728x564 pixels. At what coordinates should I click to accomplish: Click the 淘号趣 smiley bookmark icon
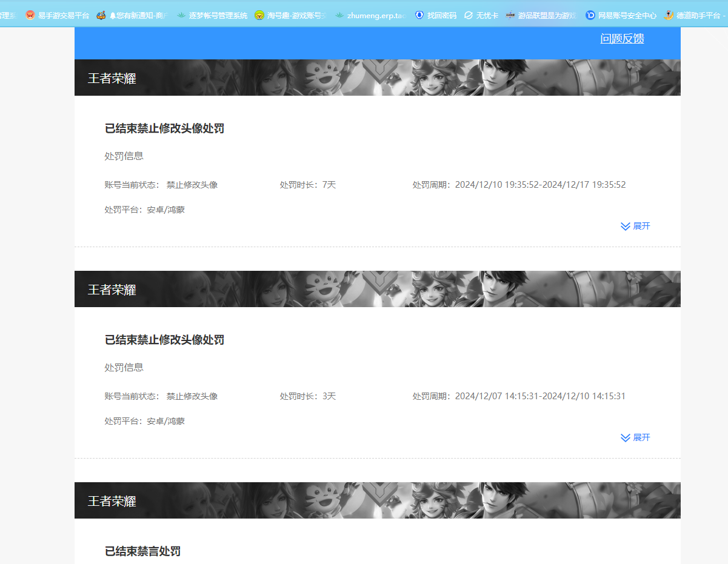[x=259, y=16]
